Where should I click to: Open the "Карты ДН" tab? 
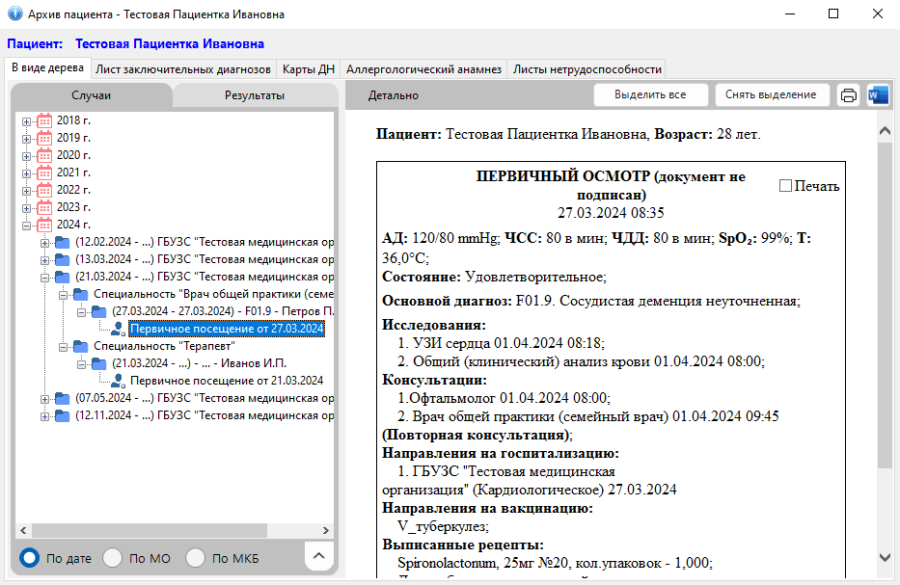click(x=308, y=69)
